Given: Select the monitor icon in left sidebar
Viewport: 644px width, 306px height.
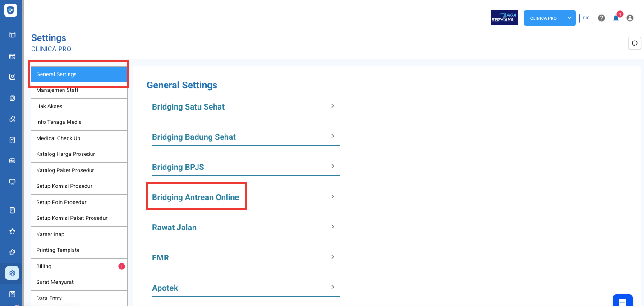Looking at the screenshot, I should point(12,182).
